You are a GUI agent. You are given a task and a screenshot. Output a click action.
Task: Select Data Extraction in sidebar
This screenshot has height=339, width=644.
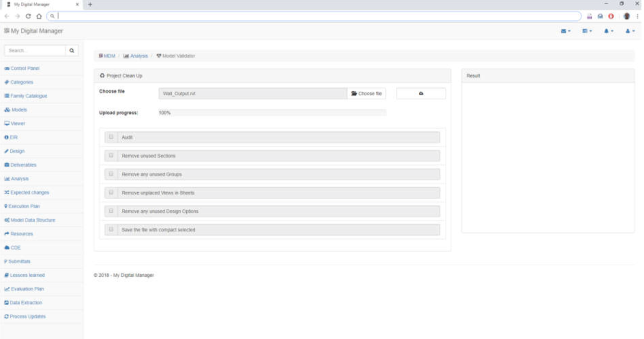click(x=25, y=302)
